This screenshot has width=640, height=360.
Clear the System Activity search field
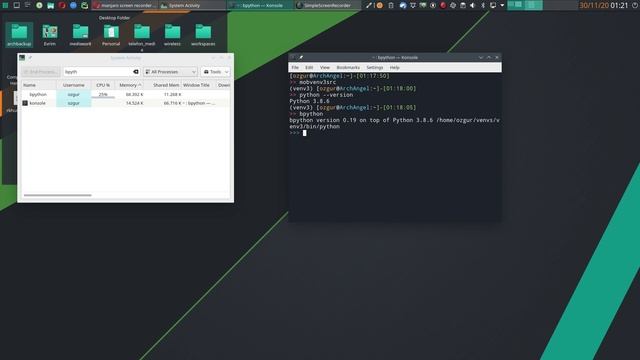point(136,72)
